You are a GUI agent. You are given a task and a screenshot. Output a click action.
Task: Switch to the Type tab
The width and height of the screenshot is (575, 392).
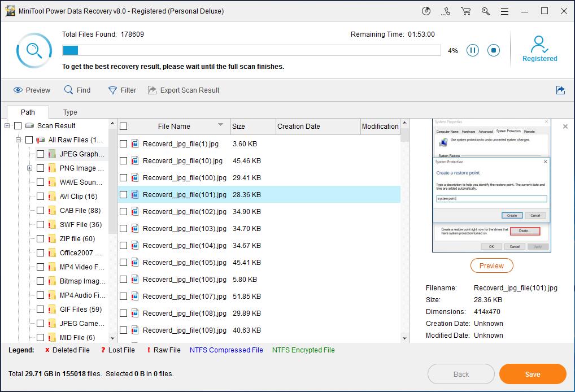click(70, 112)
